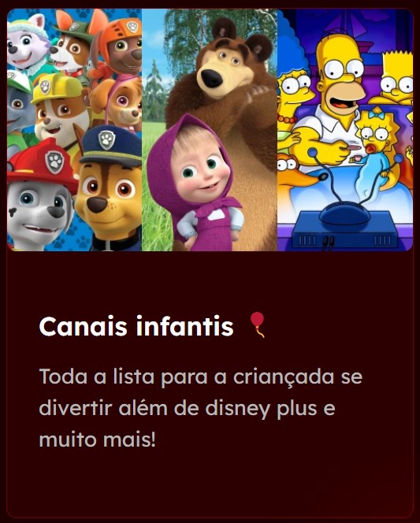Image resolution: width=420 pixels, height=523 pixels.
Task: Click Marge Simpson's face
Action: (x=294, y=87)
